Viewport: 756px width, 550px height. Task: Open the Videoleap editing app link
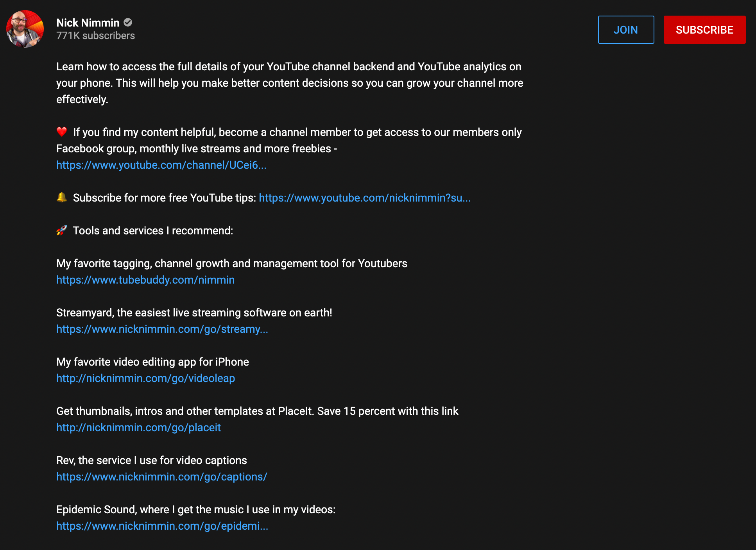[x=145, y=378]
